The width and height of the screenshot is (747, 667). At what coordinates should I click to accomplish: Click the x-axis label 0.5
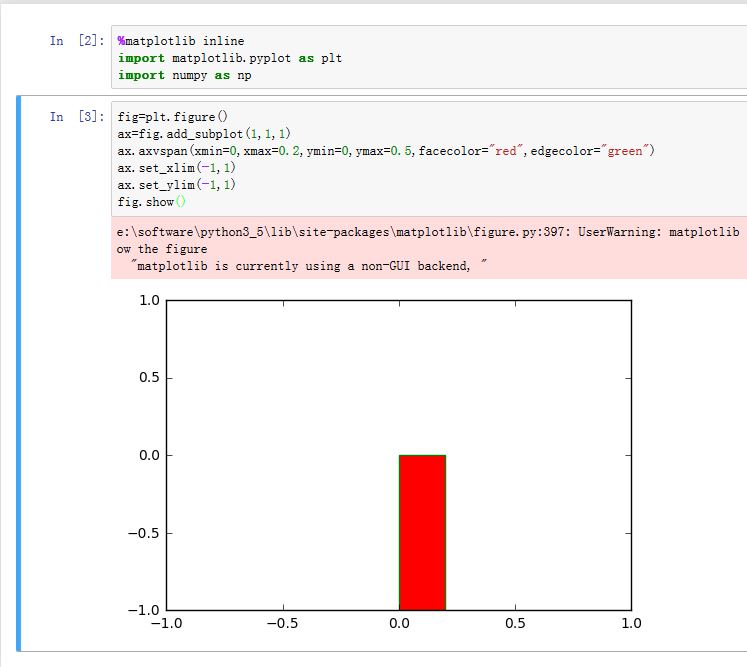point(515,623)
